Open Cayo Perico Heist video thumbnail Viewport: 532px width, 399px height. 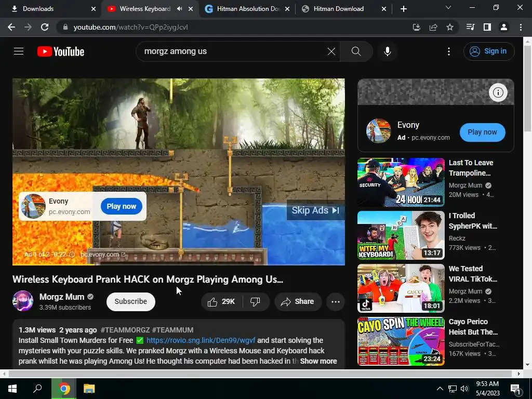coord(401,341)
